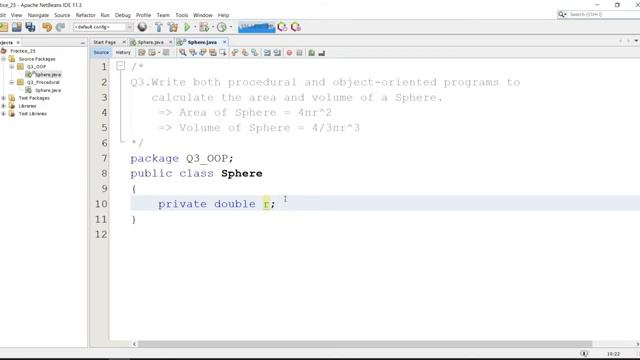This screenshot has width=640, height=360.
Task: Select the Practice_25 project node
Action: tap(23, 51)
